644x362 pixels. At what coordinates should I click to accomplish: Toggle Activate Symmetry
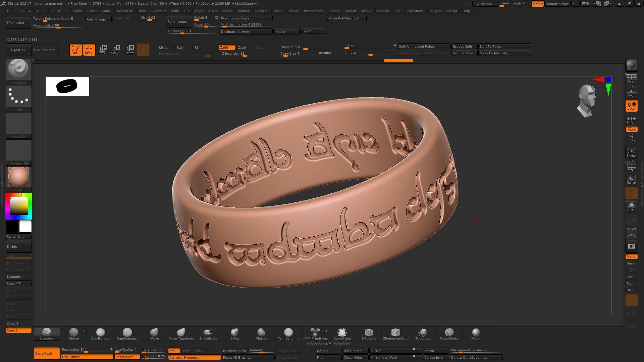point(194,357)
